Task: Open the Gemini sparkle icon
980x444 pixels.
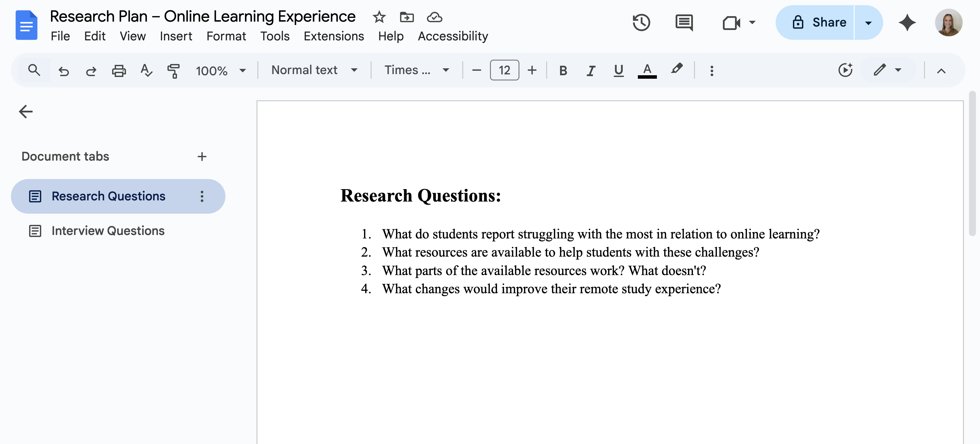Action: click(x=907, y=22)
